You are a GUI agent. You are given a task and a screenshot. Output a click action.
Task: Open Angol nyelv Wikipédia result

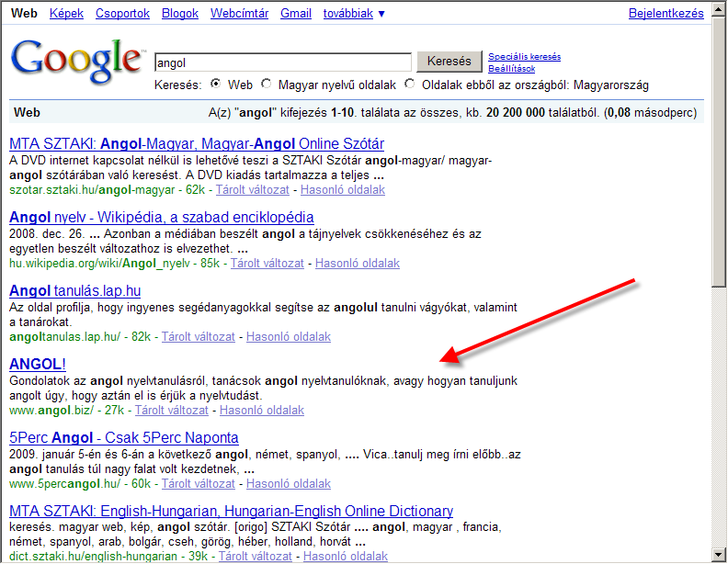(162, 217)
